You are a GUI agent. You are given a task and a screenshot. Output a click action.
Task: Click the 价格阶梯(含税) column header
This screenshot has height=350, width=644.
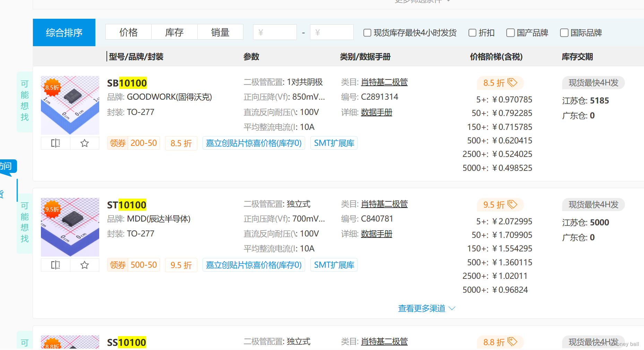496,57
